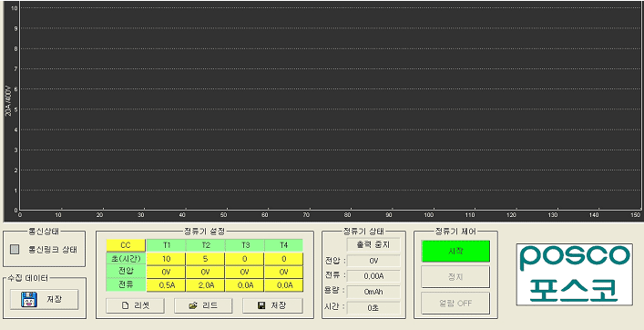Edit the T3 current cell 0.0A

(245, 285)
